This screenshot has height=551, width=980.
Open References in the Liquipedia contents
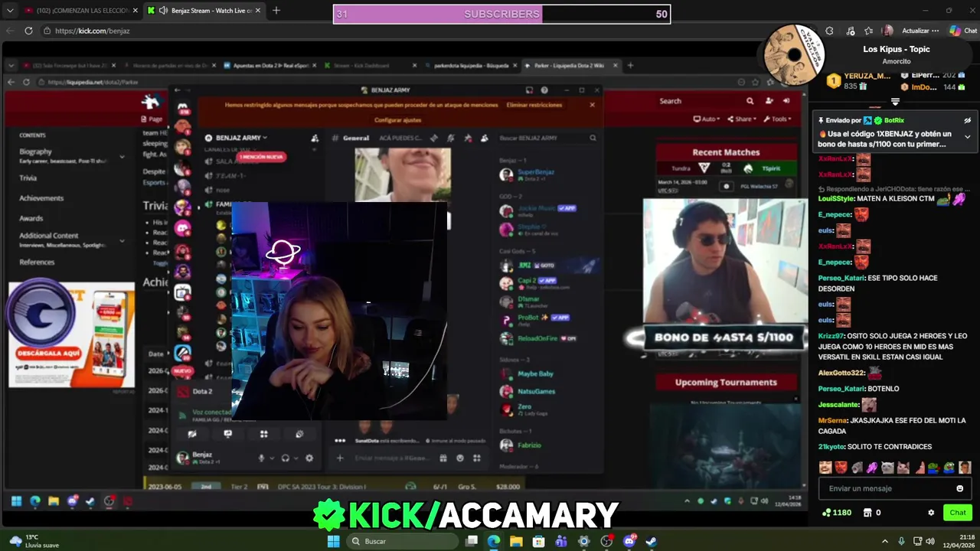point(37,262)
